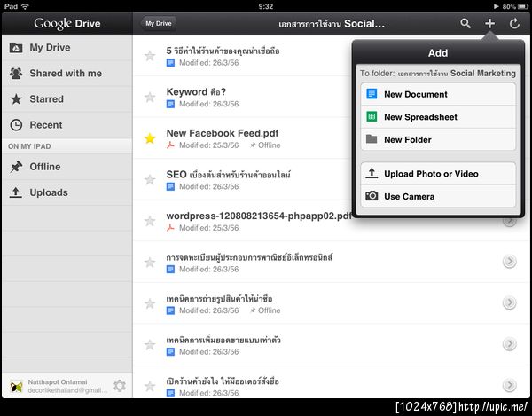Unstar the New Facebook Feed.pdf file
This screenshot has height=416, width=532.
pos(150,138)
